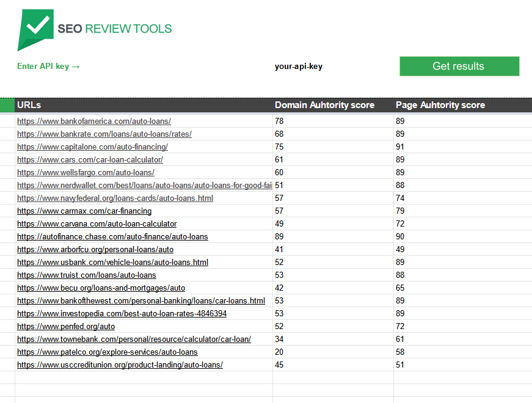The width and height of the screenshot is (532, 403).
Task: Open the usccreditunion.org auto-loans link
Action: (120, 365)
